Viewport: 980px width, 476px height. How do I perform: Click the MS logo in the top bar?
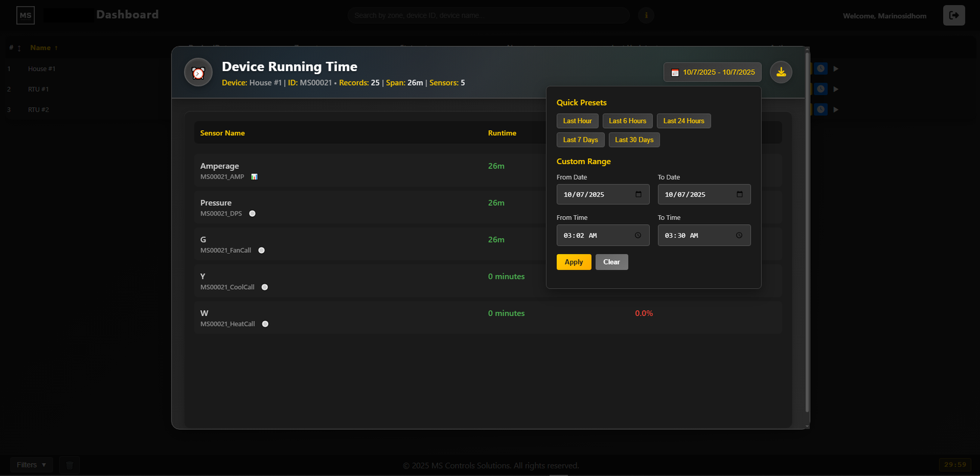click(25, 15)
